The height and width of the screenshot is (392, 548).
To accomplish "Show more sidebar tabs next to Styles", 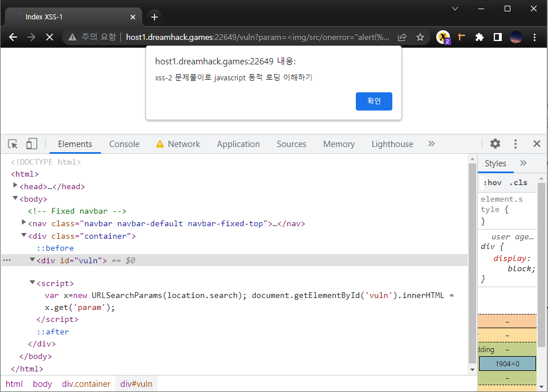I will (x=523, y=163).
